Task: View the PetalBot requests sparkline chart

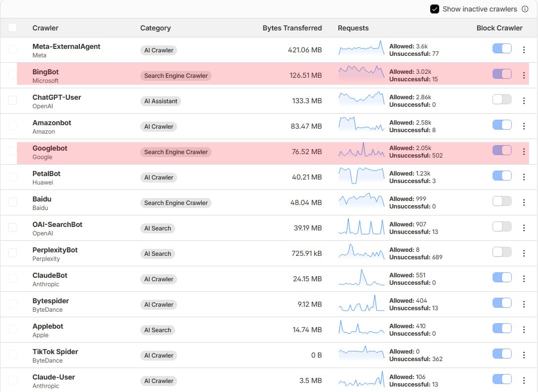Action: pos(361,175)
